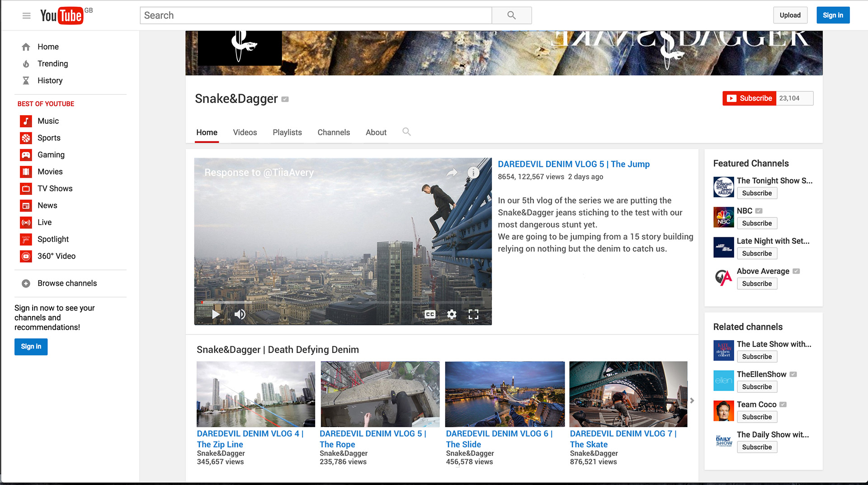Click the Snake&Dagger channel avatar logo
Viewport: 868px width, 485px height.
click(x=240, y=48)
